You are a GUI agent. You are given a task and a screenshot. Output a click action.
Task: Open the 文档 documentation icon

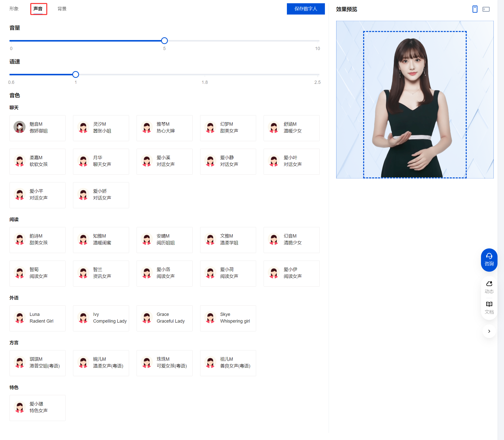[489, 307]
